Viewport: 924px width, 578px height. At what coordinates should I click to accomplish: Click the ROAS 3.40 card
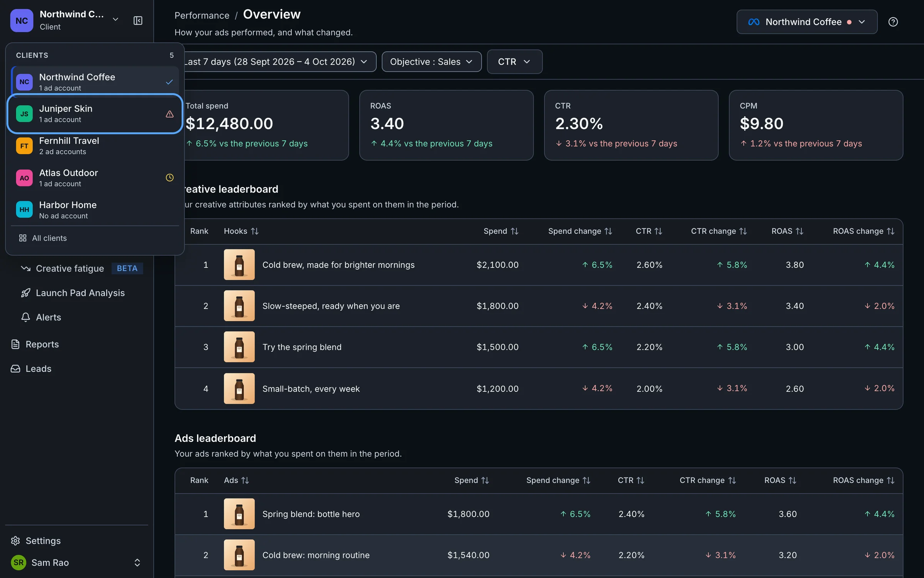(446, 125)
